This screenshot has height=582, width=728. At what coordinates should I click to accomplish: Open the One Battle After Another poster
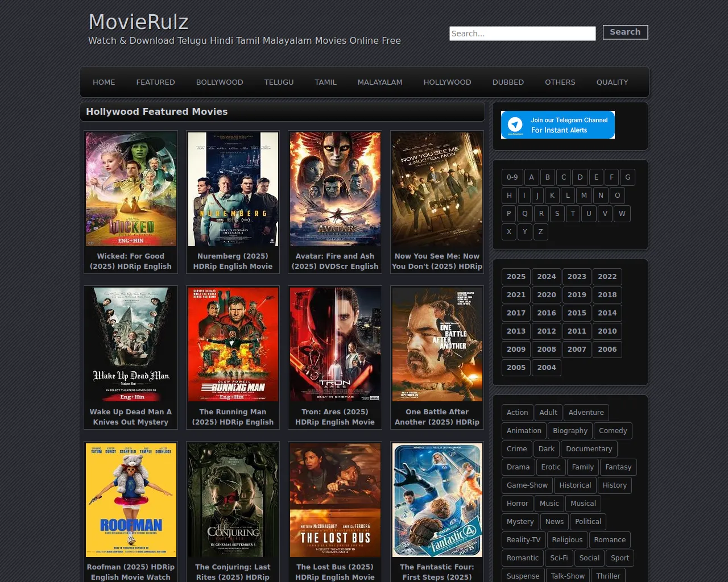point(437,344)
